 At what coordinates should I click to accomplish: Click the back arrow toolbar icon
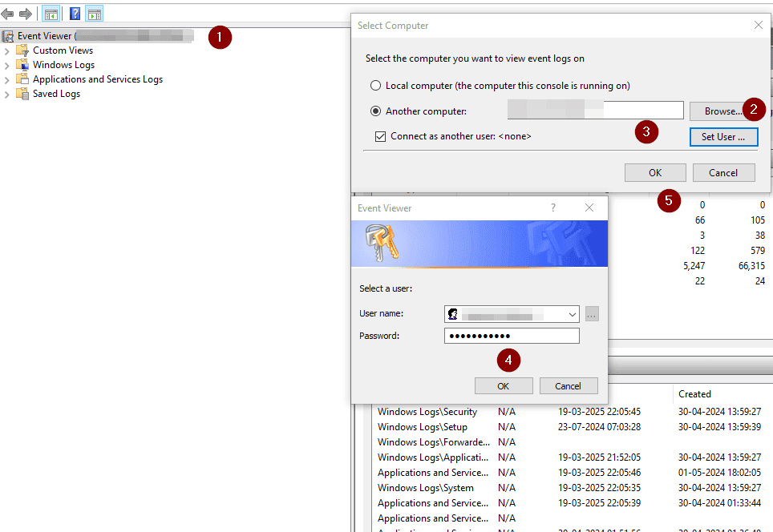click(8, 14)
